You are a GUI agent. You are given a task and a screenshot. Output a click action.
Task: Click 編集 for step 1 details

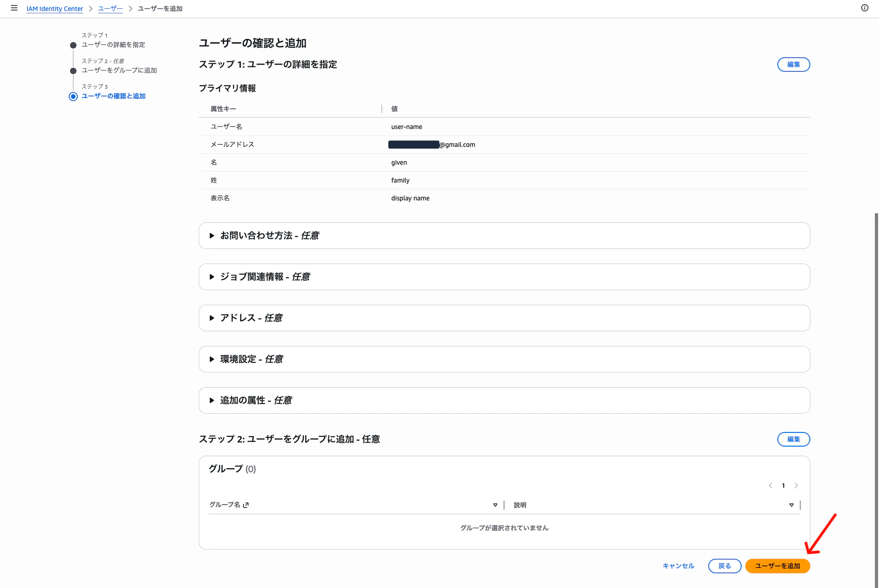click(793, 65)
